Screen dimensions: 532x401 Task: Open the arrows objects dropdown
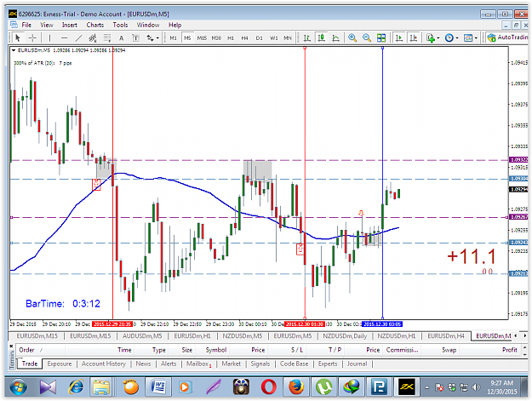coord(152,38)
